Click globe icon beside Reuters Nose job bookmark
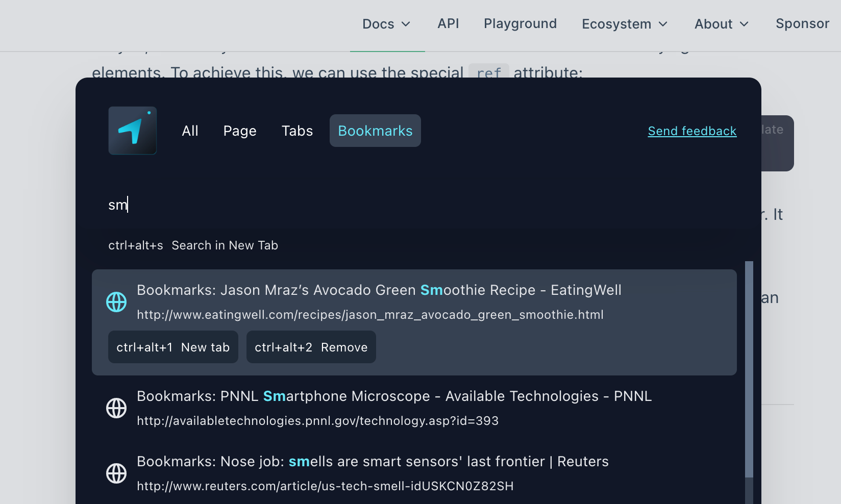 116,473
